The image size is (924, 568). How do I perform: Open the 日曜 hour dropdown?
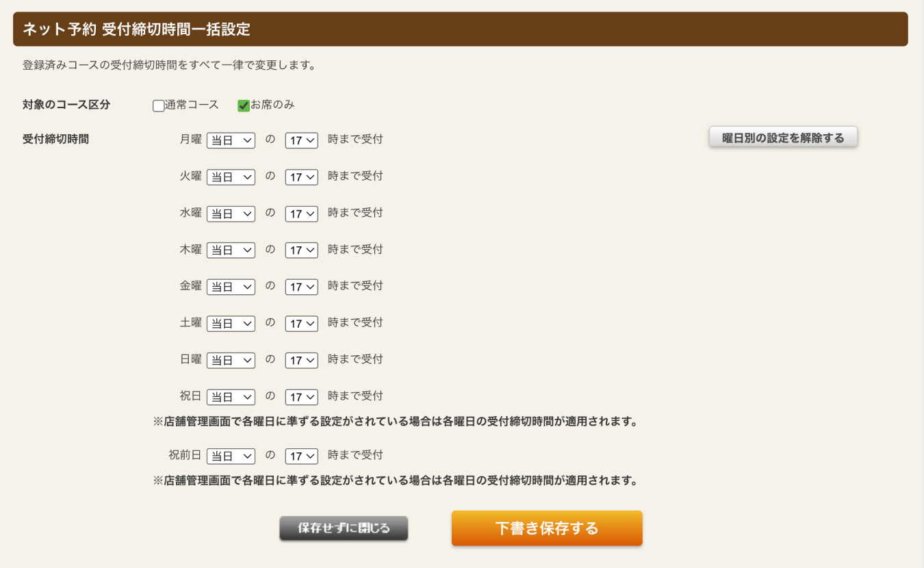click(x=301, y=360)
